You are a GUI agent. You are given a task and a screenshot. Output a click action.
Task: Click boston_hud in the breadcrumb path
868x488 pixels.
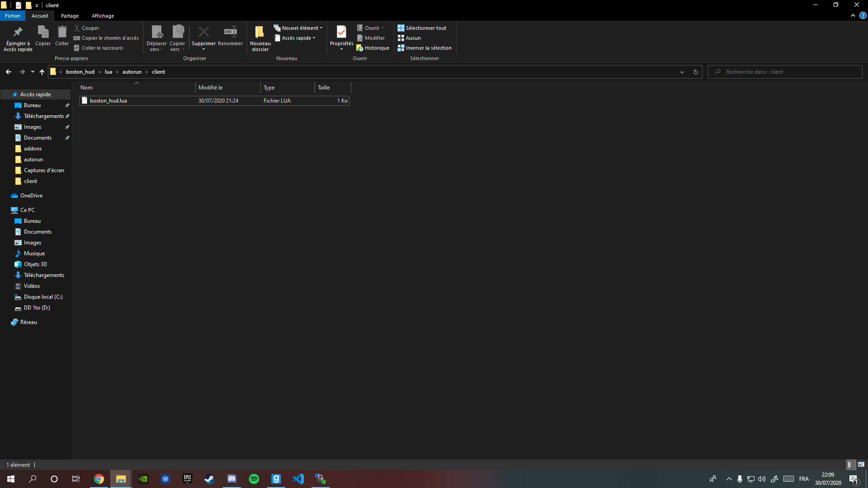[x=80, y=72]
